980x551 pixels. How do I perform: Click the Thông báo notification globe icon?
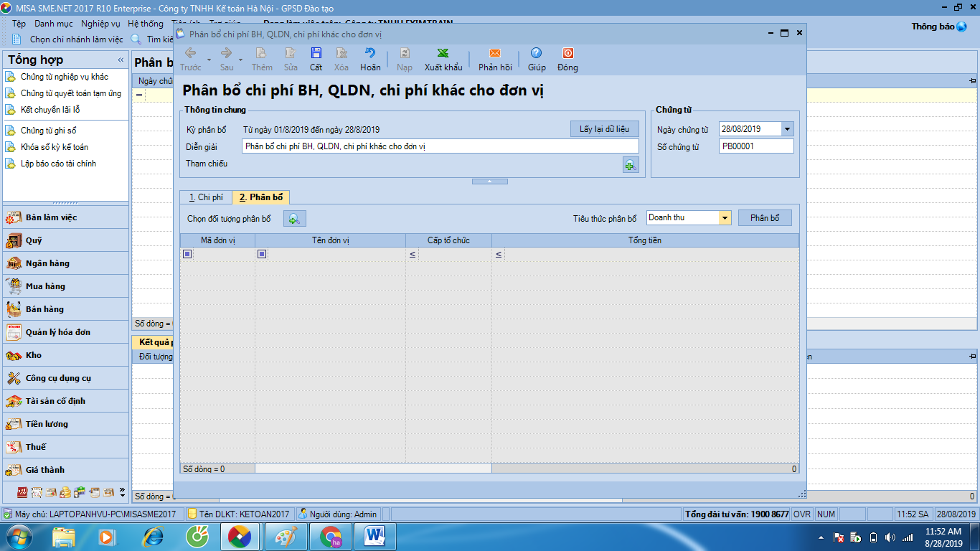tap(962, 27)
